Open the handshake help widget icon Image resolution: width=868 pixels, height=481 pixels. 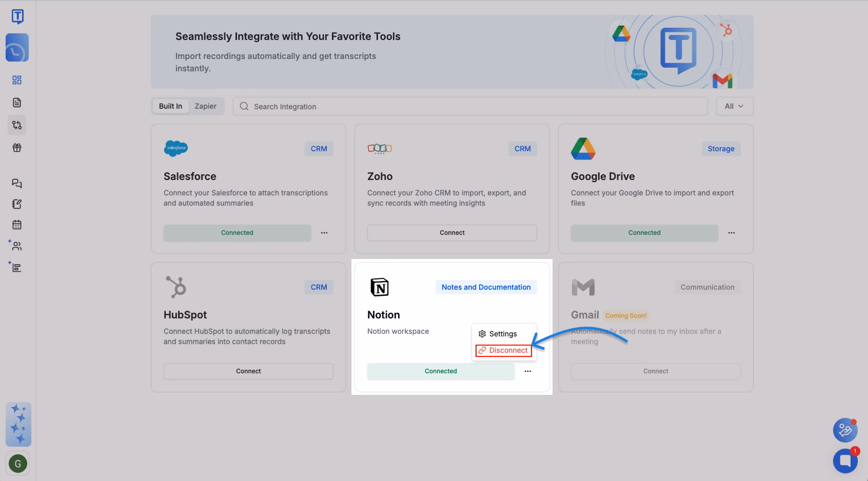pyautogui.click(x=845, y=430)
